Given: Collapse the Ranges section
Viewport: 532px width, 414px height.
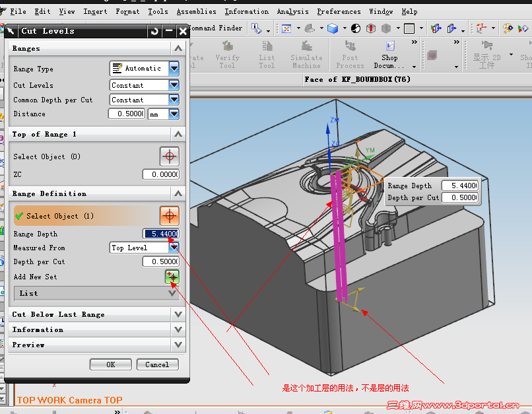Looking at the screenshot, I should 178,48.
